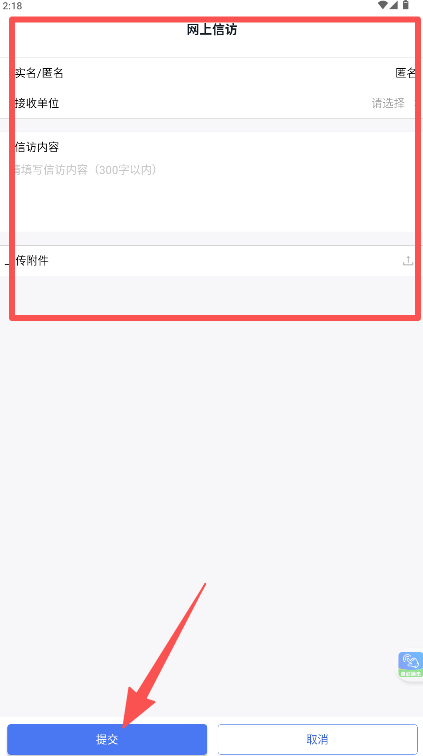Open the 请选择 receiving unit picker
This screenshot has height=756, width=423.
(x=388, y=103)
